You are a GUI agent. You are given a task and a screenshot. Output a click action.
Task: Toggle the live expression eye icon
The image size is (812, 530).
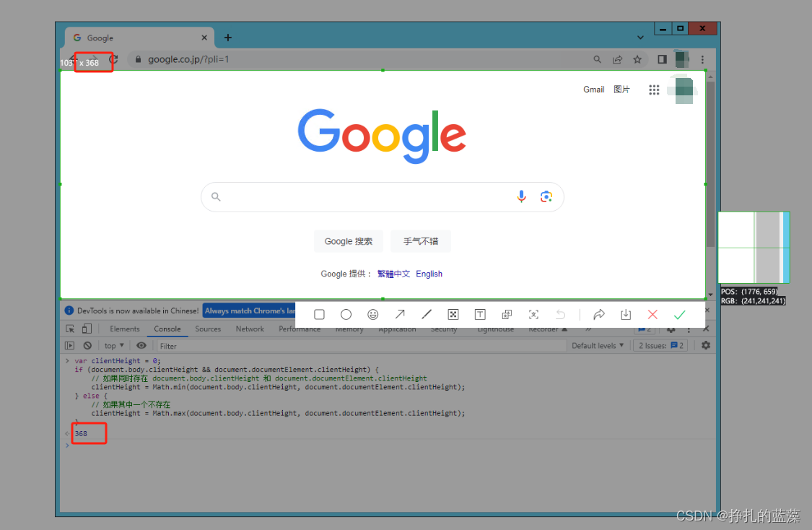(x=141, y=345)
